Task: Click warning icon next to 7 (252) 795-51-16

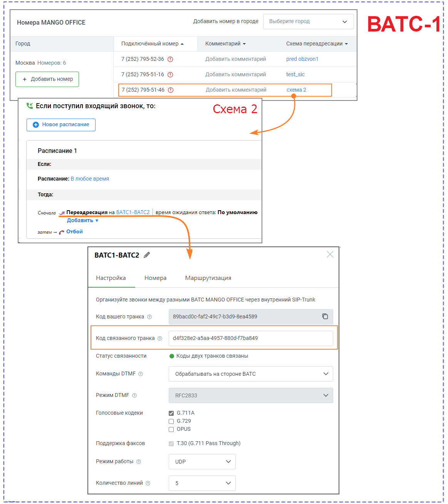Action: [170, 75]
